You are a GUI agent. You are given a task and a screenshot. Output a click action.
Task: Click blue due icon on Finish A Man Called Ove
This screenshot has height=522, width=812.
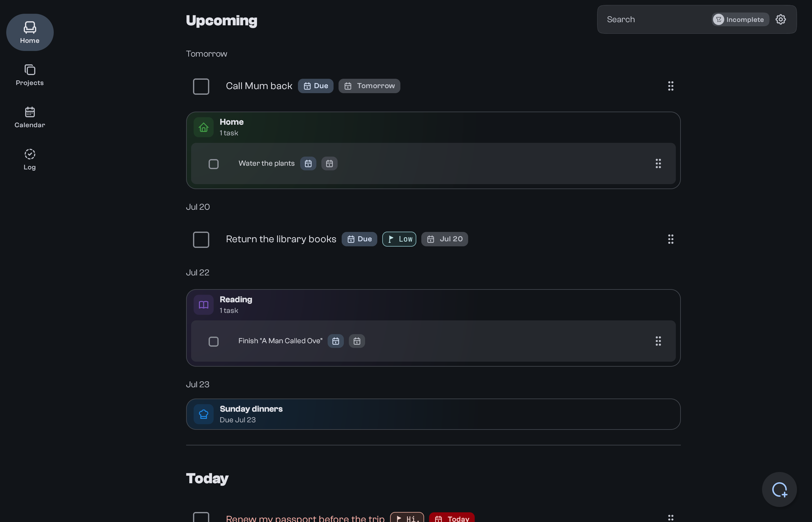point(335,341)
